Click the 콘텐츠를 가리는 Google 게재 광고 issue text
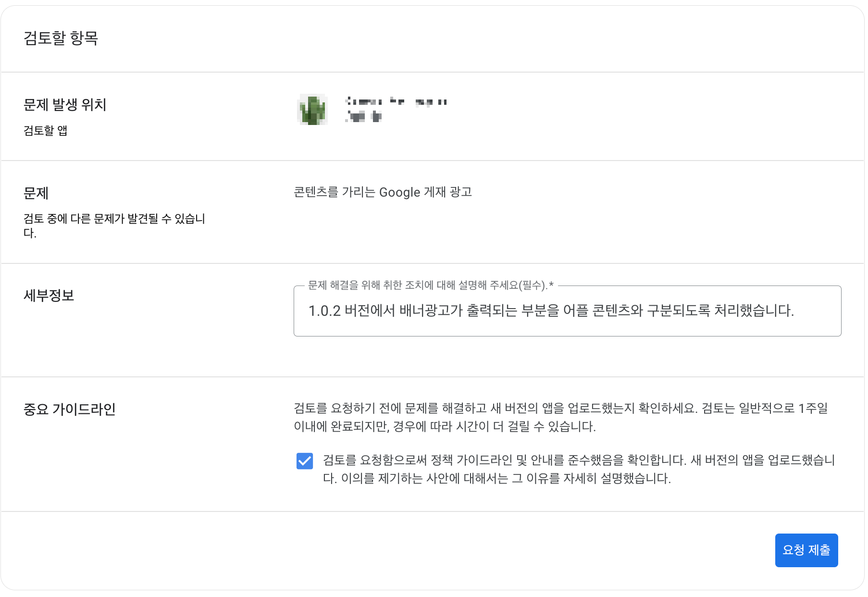Viewport: 868px width, 597px height. 382,192
